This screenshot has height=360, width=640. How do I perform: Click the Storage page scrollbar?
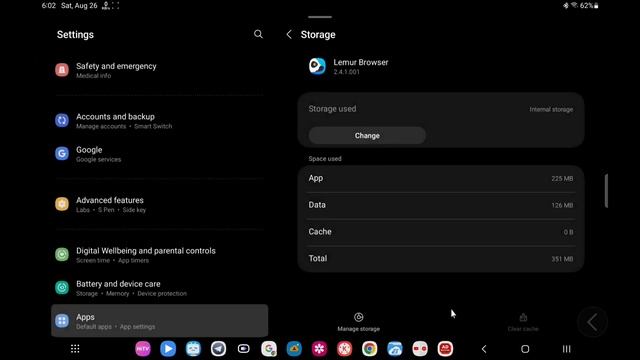pos(606,191)
